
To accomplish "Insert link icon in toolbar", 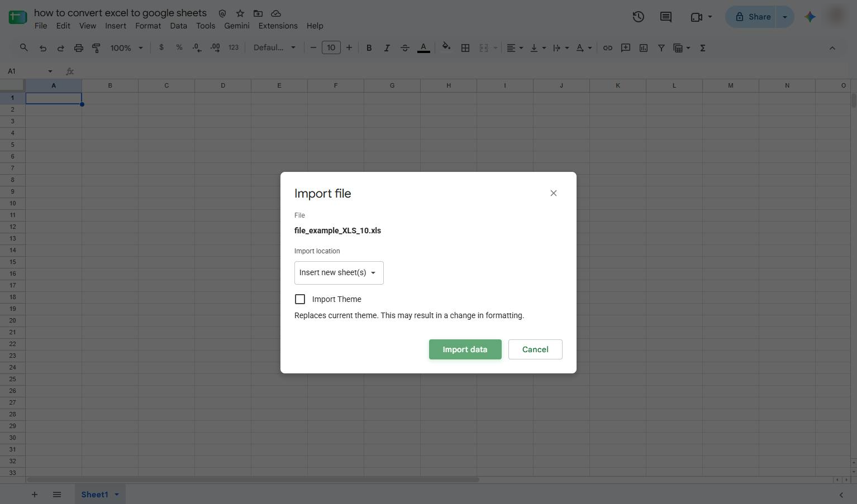I will pos(607,48).
